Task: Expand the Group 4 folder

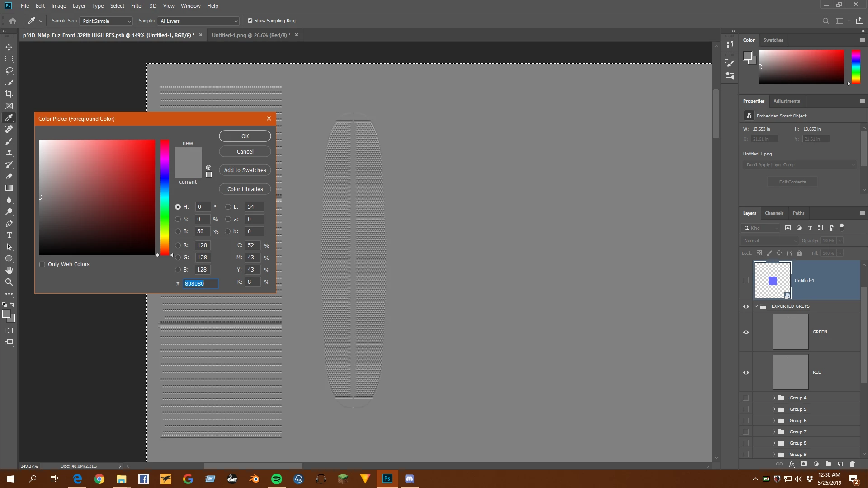Action: (x=774, y=398)
